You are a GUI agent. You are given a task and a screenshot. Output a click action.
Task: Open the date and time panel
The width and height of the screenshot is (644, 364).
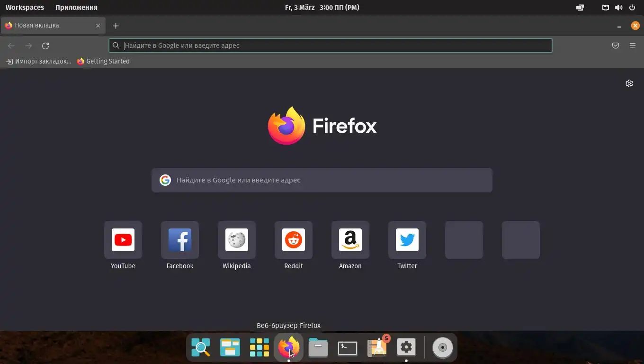322,8
